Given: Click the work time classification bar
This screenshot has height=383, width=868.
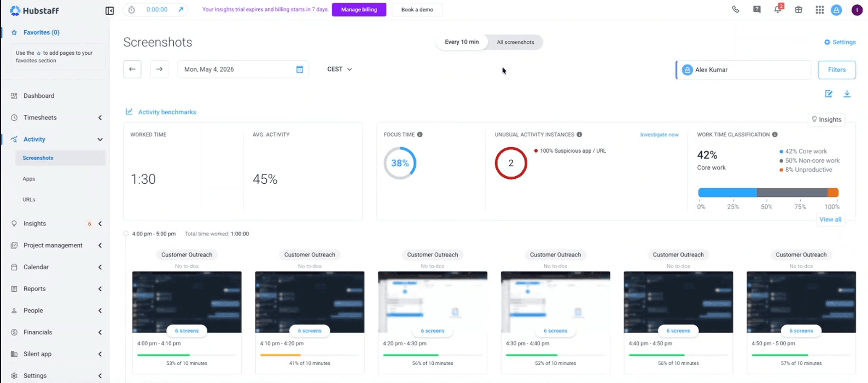Looking at the screenshot, I should [x=768, y=193].
